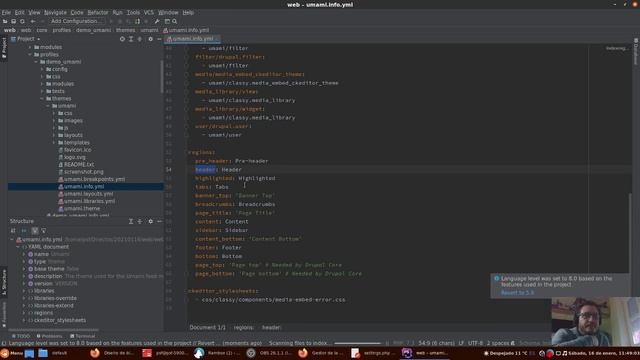640x360 pixels.
Task: Open the File menu
Action: click(x=6, y=13)
